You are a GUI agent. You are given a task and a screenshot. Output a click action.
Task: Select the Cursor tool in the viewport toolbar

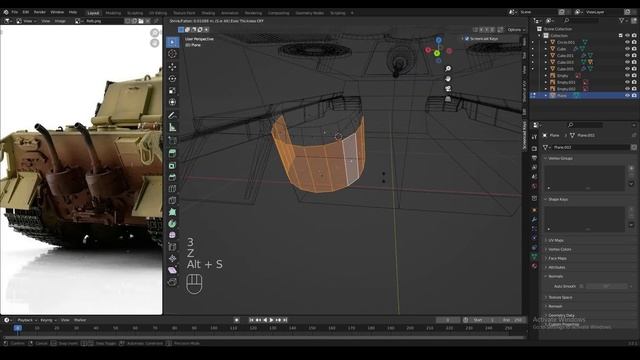click(172, 54)
